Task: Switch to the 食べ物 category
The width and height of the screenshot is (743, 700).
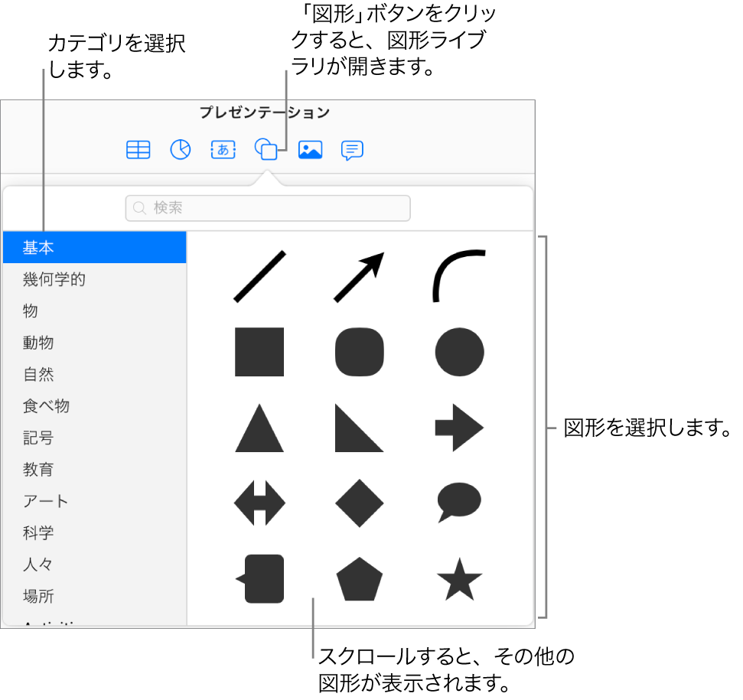Action: 46,406
